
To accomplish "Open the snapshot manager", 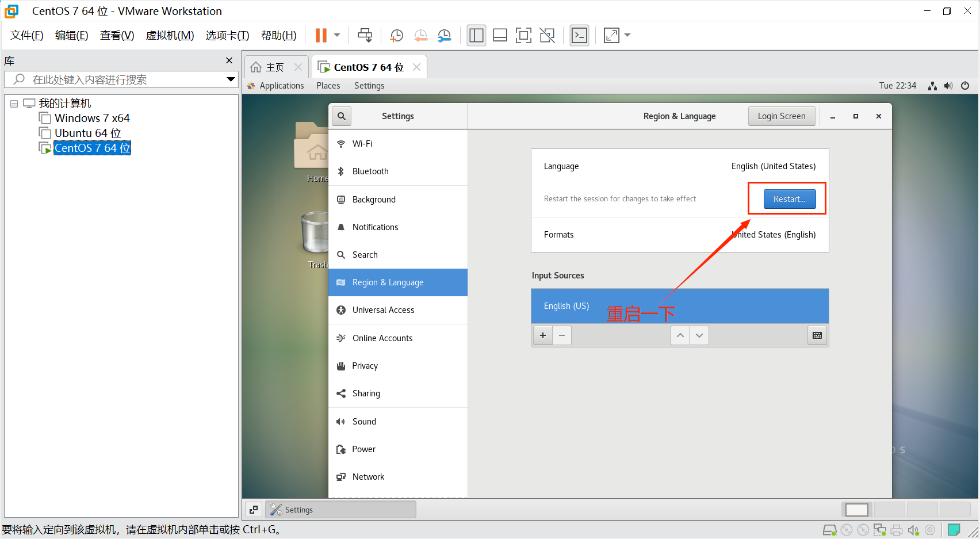I will pos(445,35).
